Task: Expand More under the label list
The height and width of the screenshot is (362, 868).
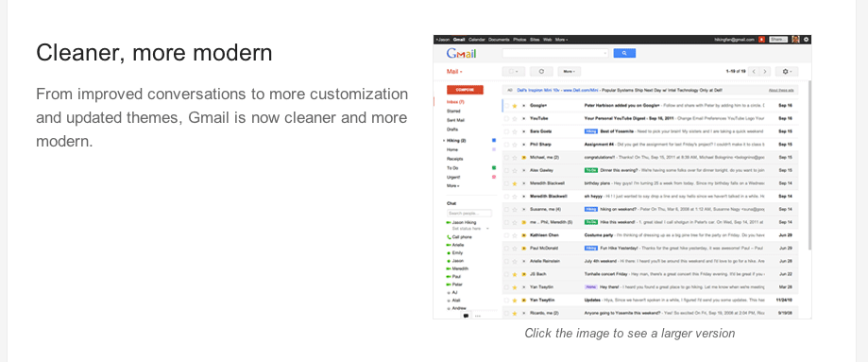Action: [452, 185]
